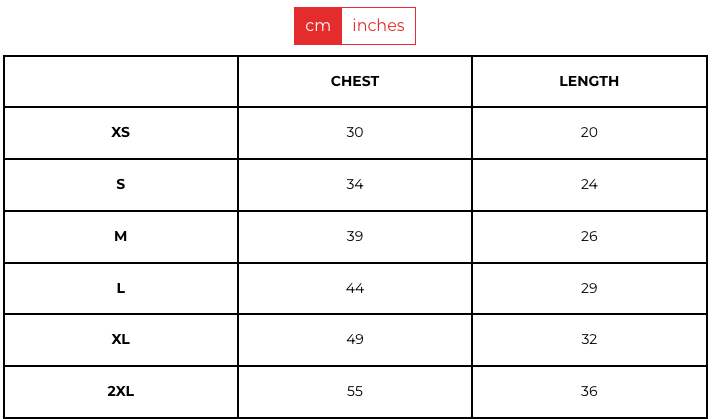Select the XL size row label
715x419 pixels.
point(121,339)
